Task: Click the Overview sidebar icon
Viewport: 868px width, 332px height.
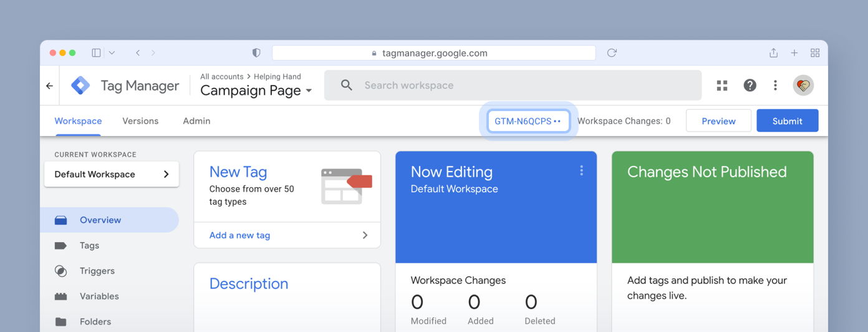Action: [60, 220]
